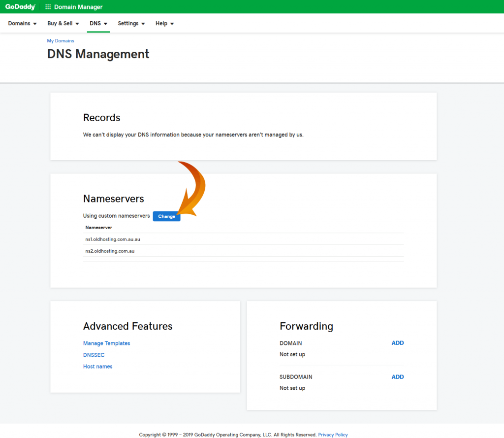Screen dimensions: 504x438
Task: Add subdomain forwarding
Action: tap(398, 376)
